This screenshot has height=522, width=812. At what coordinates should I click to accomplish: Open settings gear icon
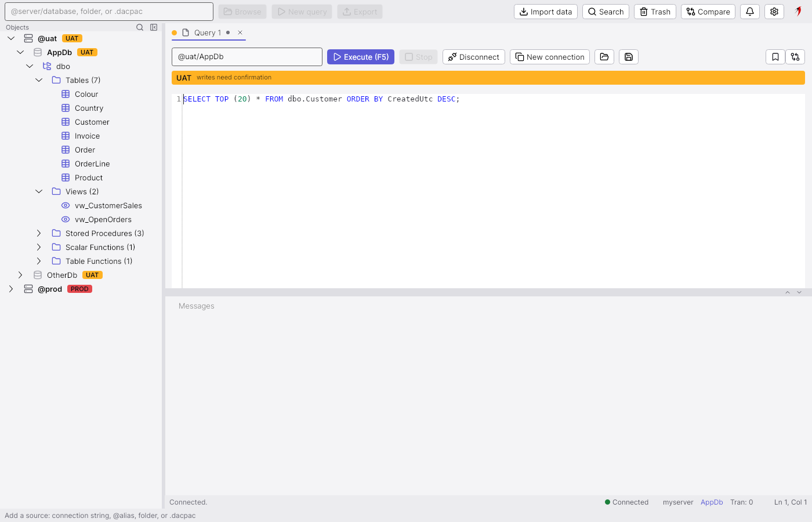774,12
